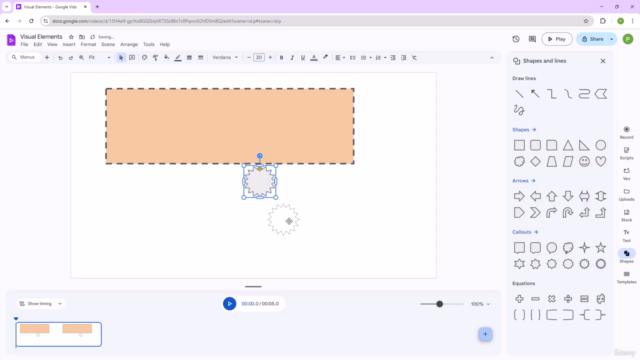The height and width of the screenshot is (360, 640).
Task: Increase the font size
Action: coord(270,58)
